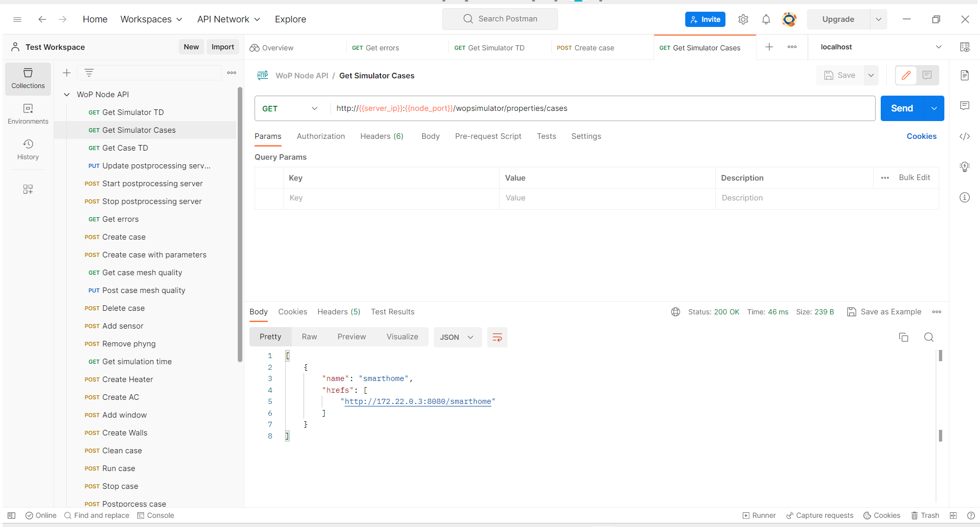
Task: Switch to the Test Results tab
Action: tap(393, 312)
